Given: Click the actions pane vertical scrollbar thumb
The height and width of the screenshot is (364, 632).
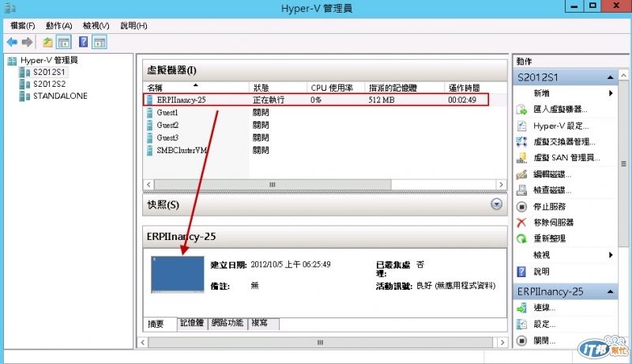Looking at the screenshot, I should tap(623, 164).
